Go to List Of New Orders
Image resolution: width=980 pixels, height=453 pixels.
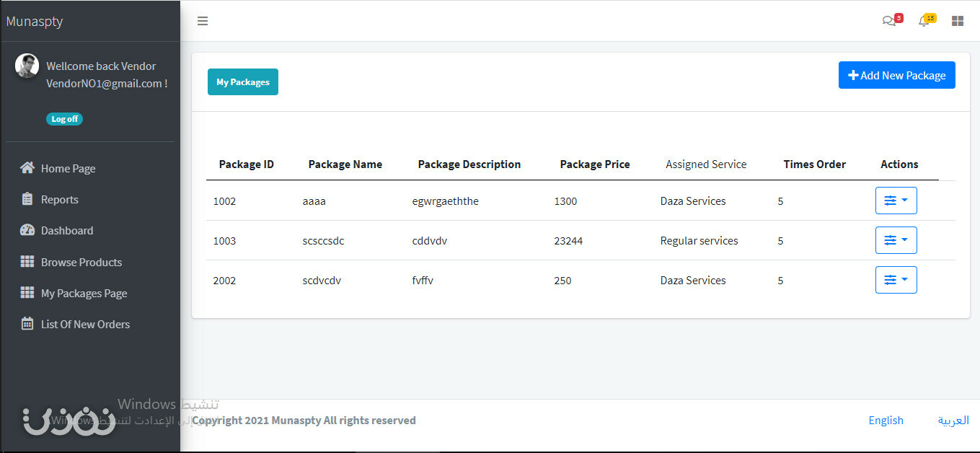pos(85,324)
